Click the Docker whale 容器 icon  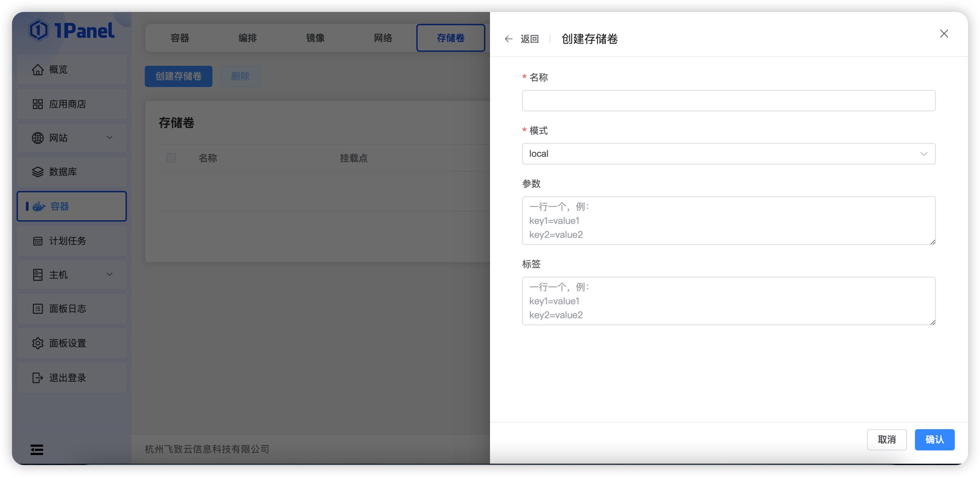[x=38, y=206]
